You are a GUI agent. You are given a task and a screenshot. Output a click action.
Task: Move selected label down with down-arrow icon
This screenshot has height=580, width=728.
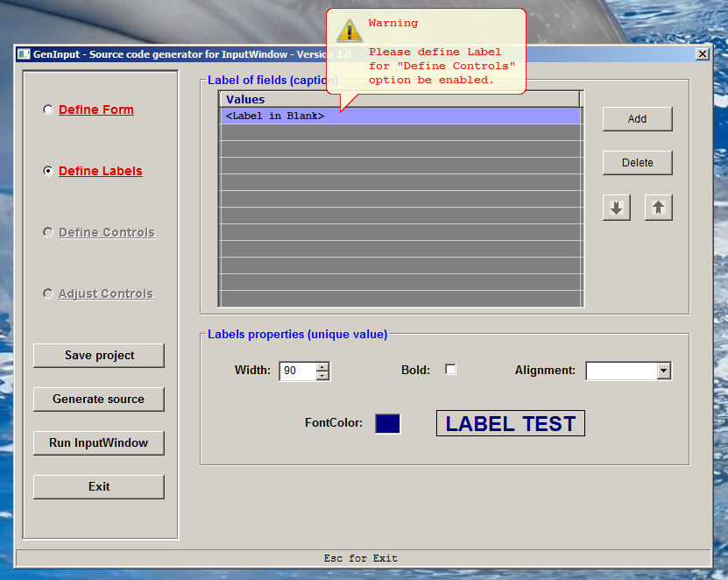coord(617,207)
